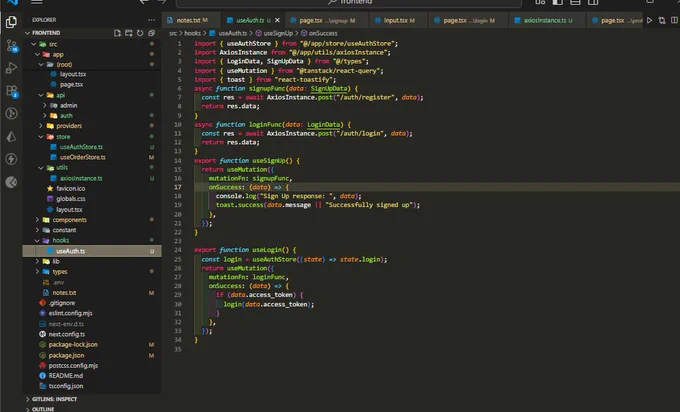680x412 pixels.
Task: Open page.tsx under (root) folder
Action: coord(72,85)
